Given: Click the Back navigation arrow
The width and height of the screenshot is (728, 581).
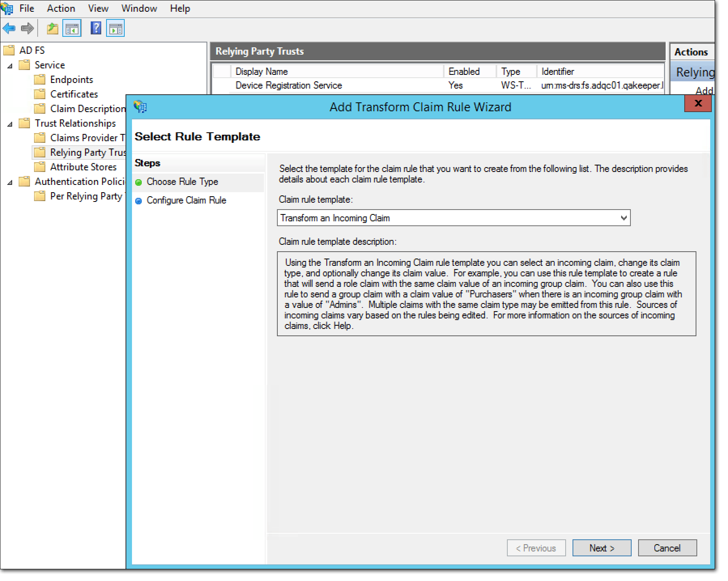Looking at the screenshot, I should pos(9,28).
